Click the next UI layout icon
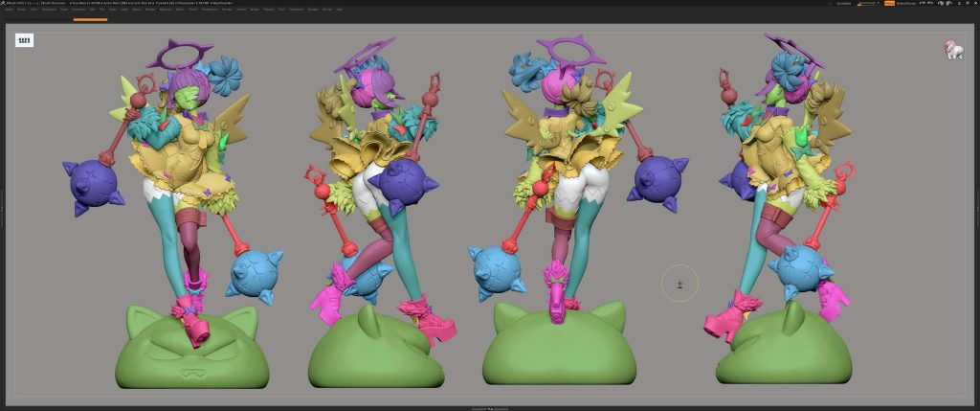The height and width of the screenshot is (411, 980). tap(930, 3)
